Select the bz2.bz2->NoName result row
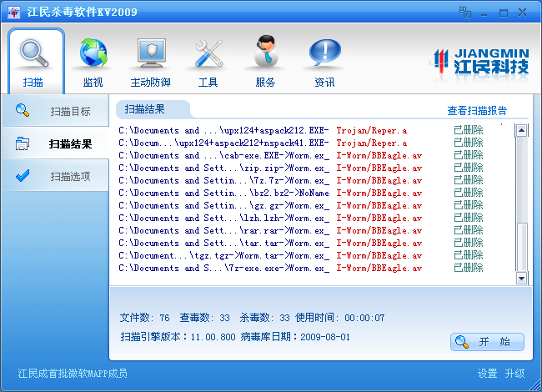Screen dimensions: 542x392 [301, 193]
